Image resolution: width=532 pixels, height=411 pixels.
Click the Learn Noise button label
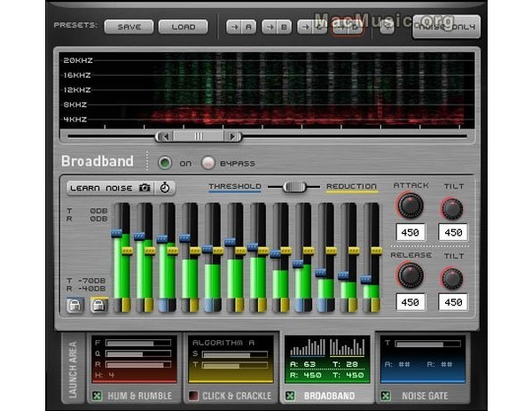click(x=101, y=188)
